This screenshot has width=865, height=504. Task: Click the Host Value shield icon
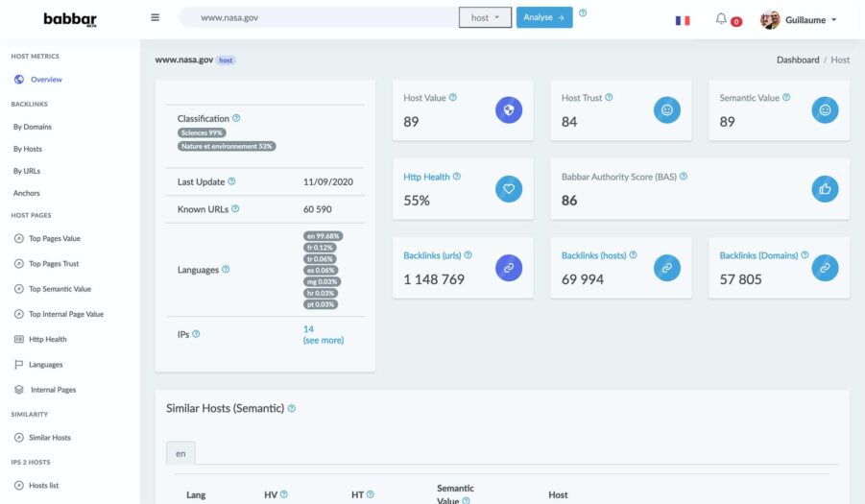click(509, 109)
